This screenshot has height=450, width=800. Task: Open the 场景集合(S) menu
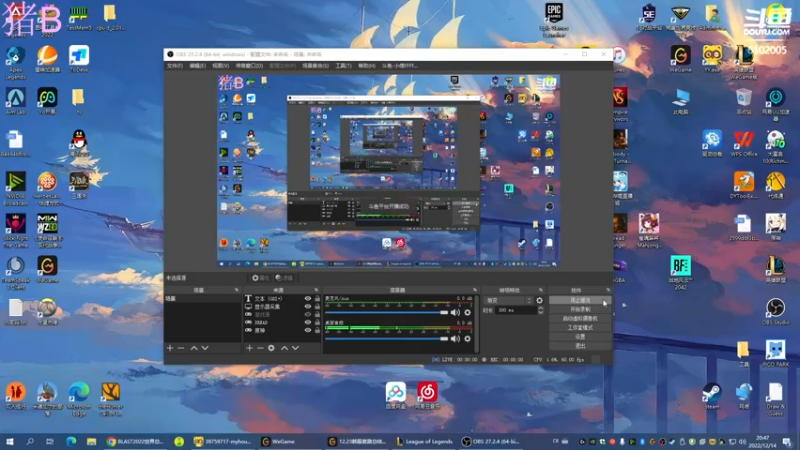point(315,66)
